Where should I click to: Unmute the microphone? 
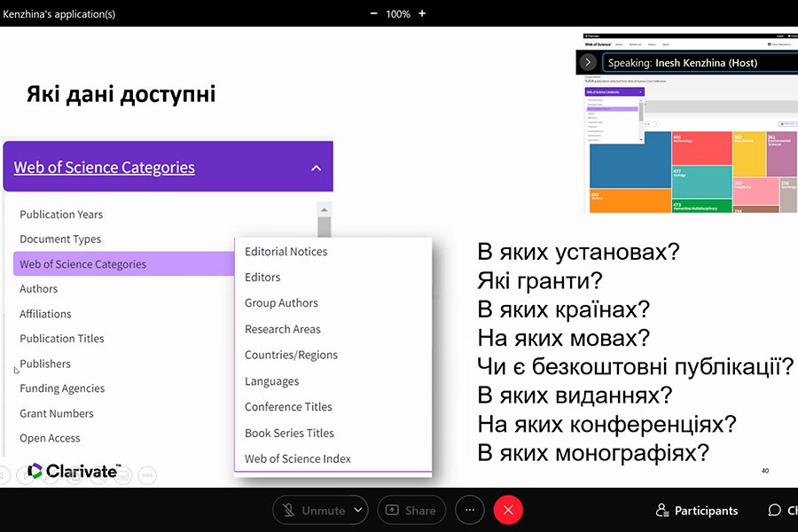tap(312, 510)
